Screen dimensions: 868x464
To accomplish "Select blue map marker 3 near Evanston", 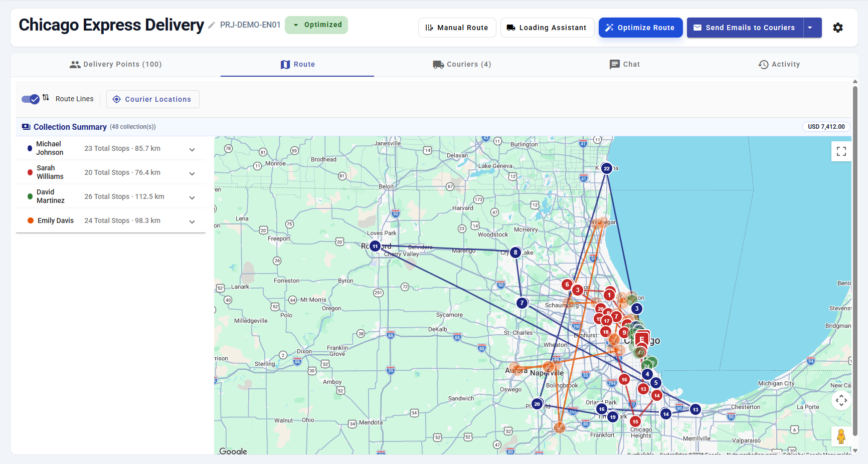I will (x=637, y=309).
